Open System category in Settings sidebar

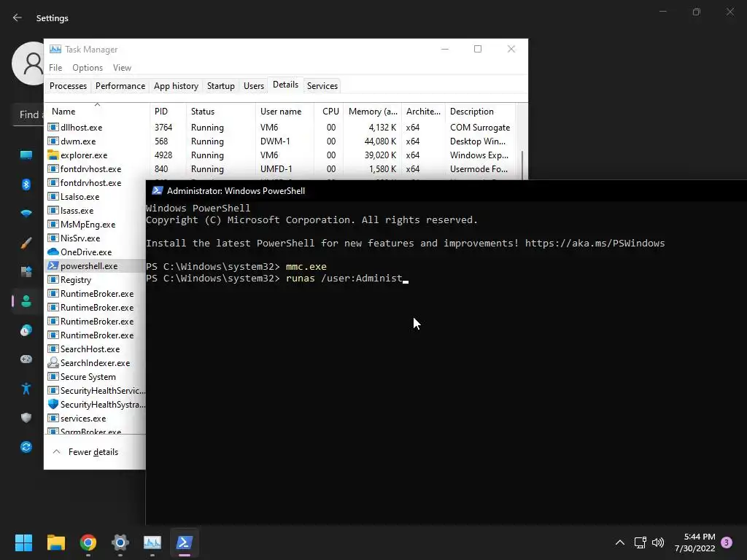(x=26, y=155)
